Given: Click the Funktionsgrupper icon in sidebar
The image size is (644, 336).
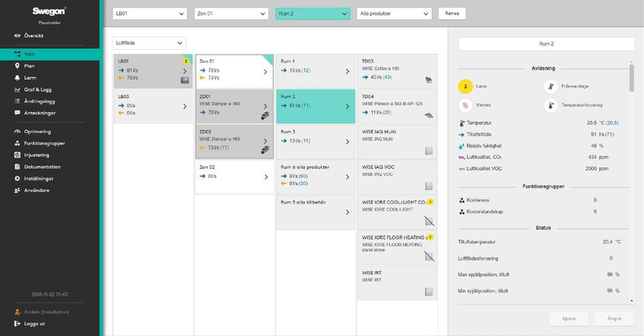Looking at the screenshot, I should (x=17, y=143).
